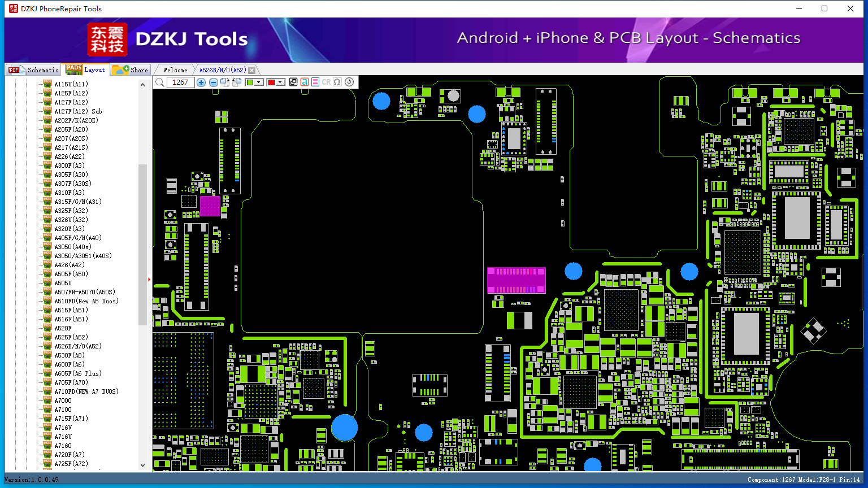
Task: Open the A315F/G/N(A31) layout entry
Action: 78,202
